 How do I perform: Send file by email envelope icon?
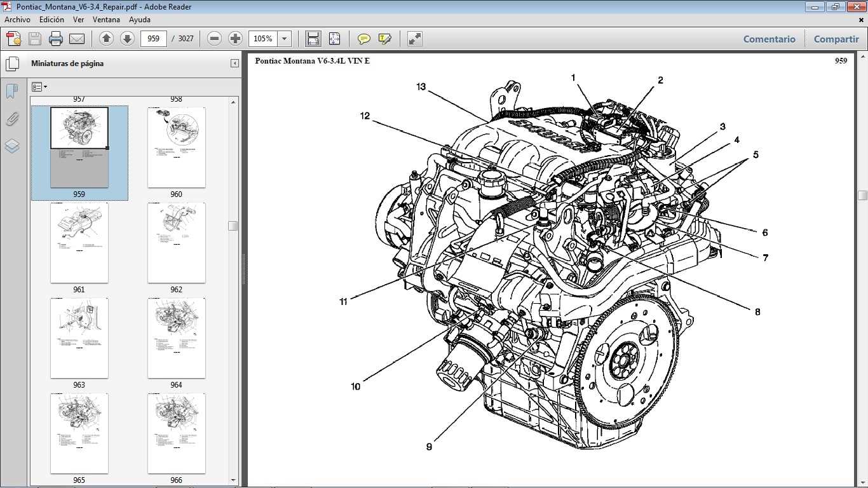pos(77,39)
